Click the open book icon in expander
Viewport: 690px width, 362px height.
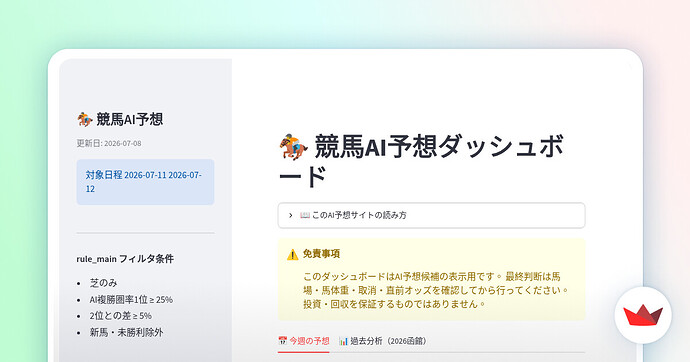click(x=305, y=215)
